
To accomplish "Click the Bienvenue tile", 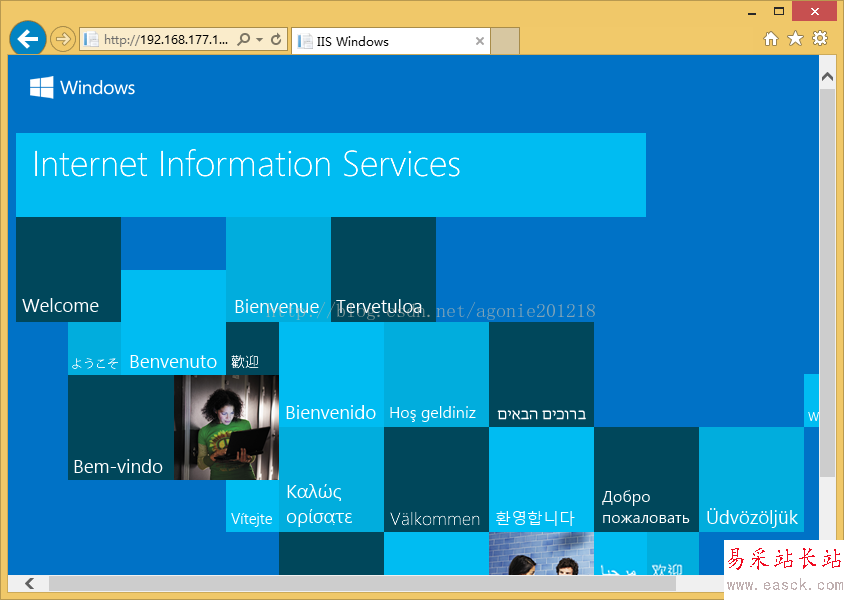I will coord(278,270).
